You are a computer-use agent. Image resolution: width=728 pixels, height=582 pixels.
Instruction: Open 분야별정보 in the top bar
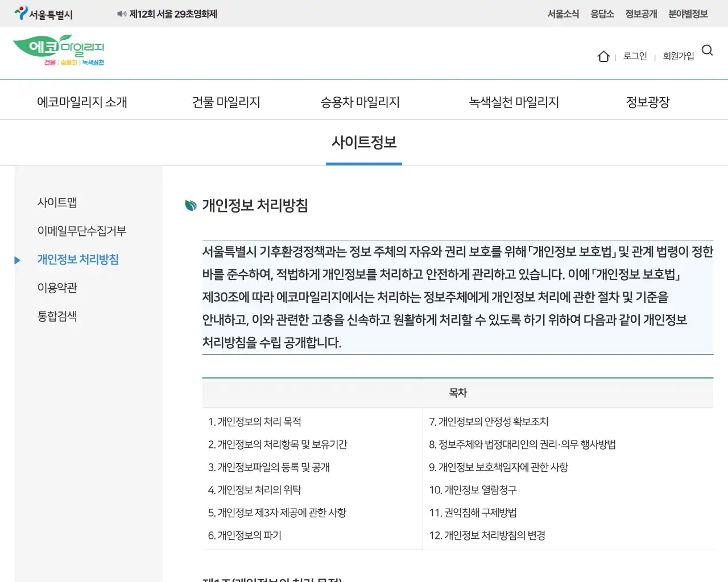point(688,14)
